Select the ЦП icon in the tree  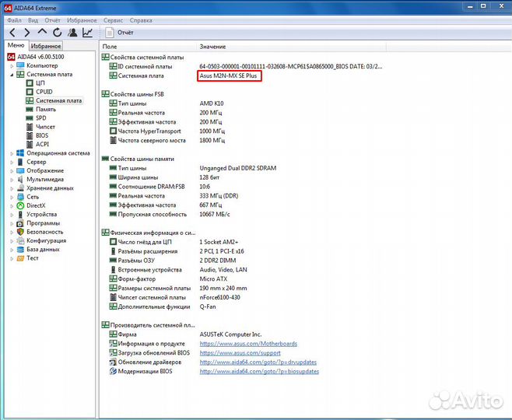click(x=30, y=83)
